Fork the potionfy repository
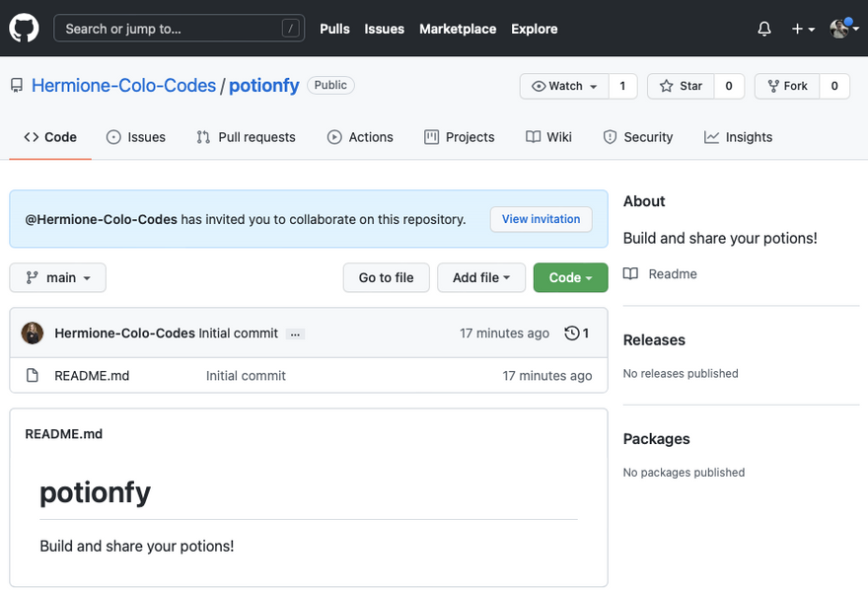The height and width of the screenshot is (595, 868). 786,87
